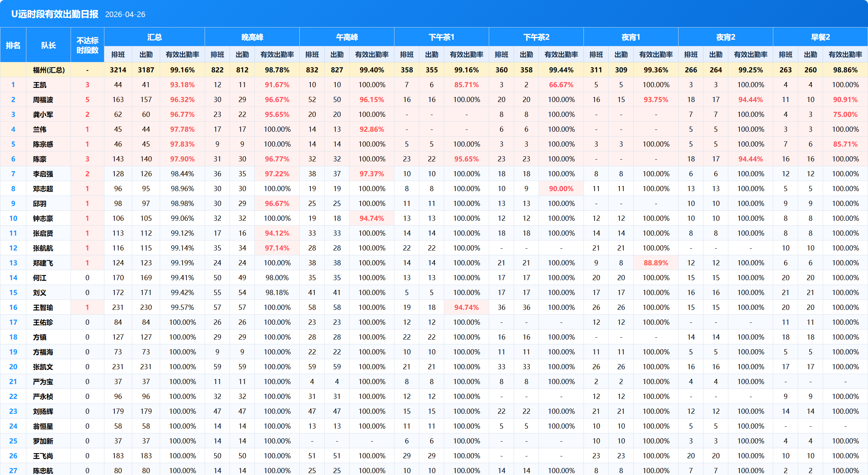Select team leader 张凯文
This screenshot has height=475, width=868.
pos(43,367)
